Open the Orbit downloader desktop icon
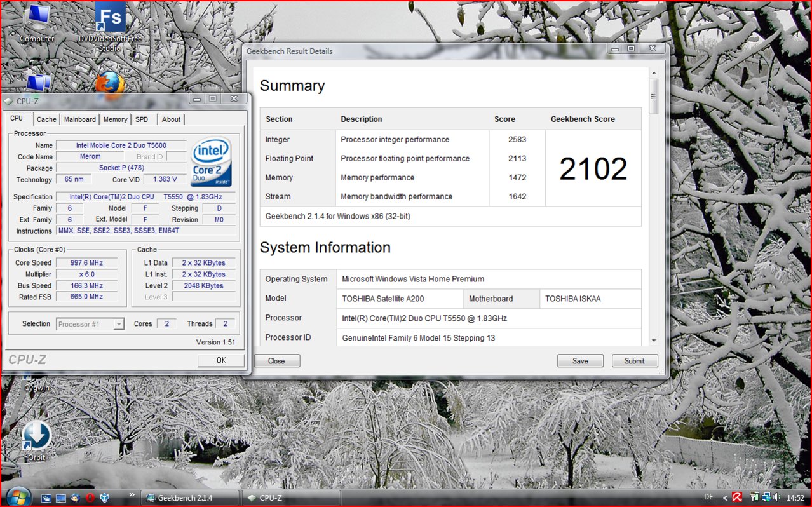 click(36, 436)
